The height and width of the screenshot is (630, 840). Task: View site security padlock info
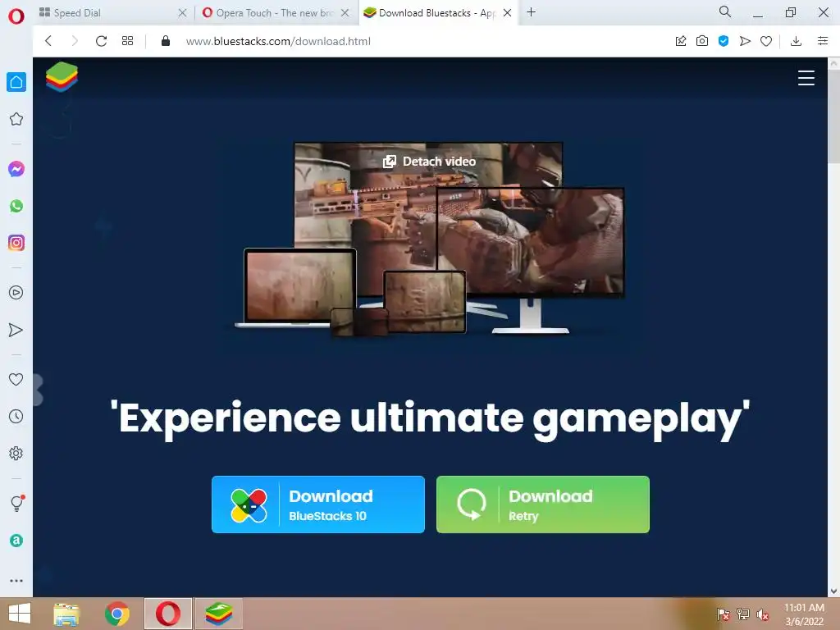166,41
